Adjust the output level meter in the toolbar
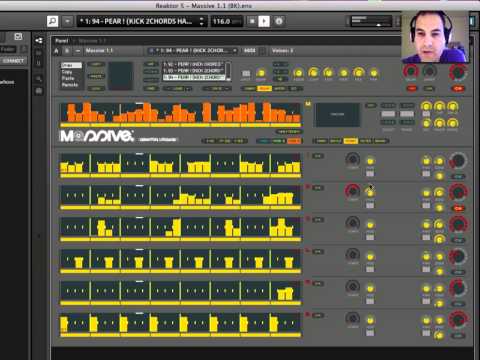Screen dimensions: 480x360 371,21
